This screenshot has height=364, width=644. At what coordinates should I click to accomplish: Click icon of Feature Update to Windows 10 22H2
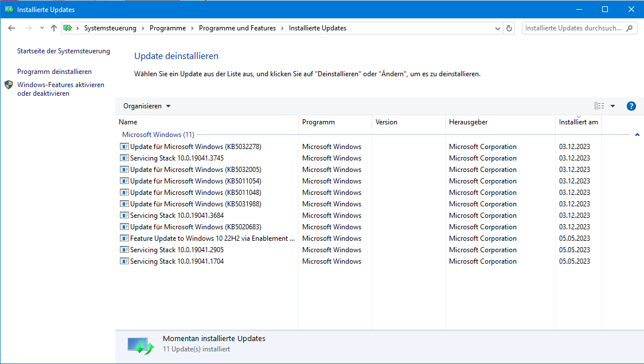pos(124,238)
